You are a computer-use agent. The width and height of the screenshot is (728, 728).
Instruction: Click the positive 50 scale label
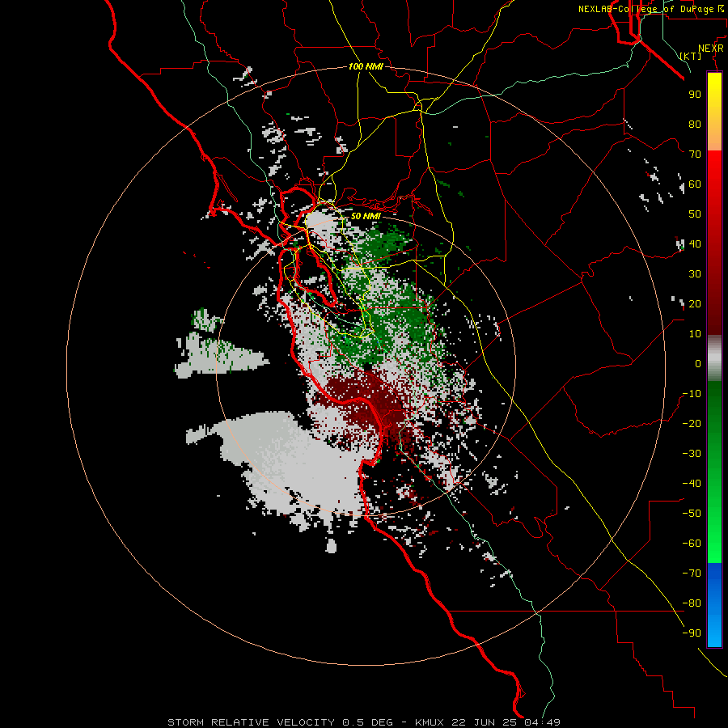695,214
